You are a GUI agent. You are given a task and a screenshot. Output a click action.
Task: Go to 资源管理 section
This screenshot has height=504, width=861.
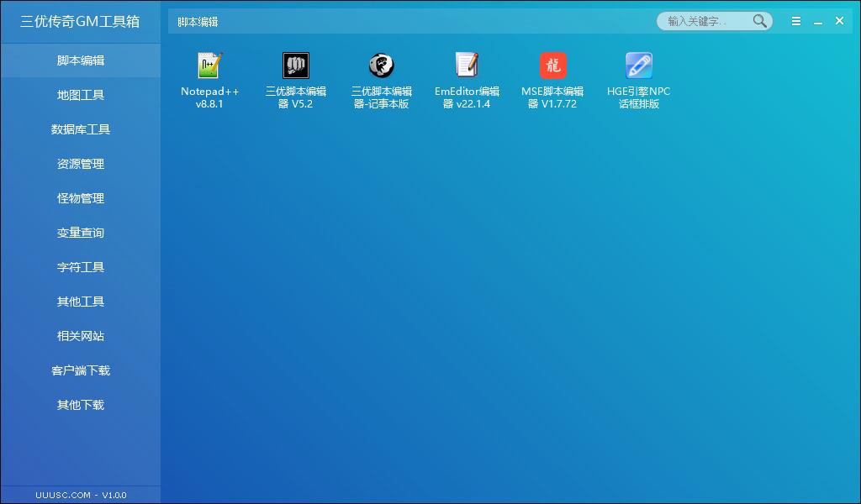(x=81, y=164)
